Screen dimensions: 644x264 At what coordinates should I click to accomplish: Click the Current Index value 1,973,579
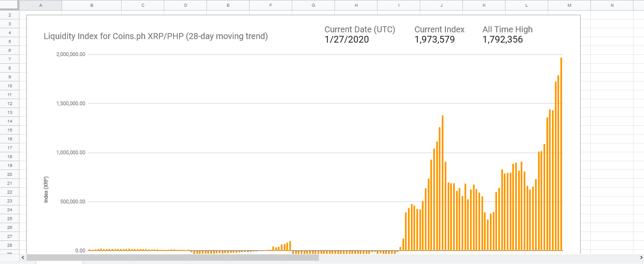(x=435, y=40)
